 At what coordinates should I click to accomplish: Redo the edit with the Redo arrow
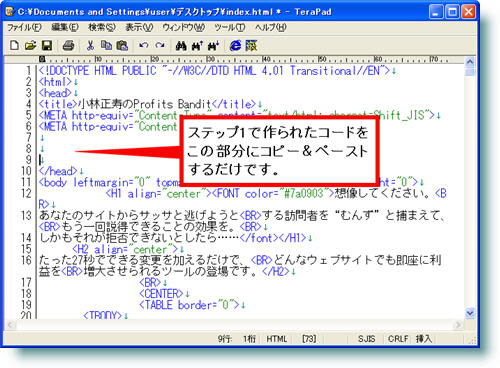[x=160, y=45]
